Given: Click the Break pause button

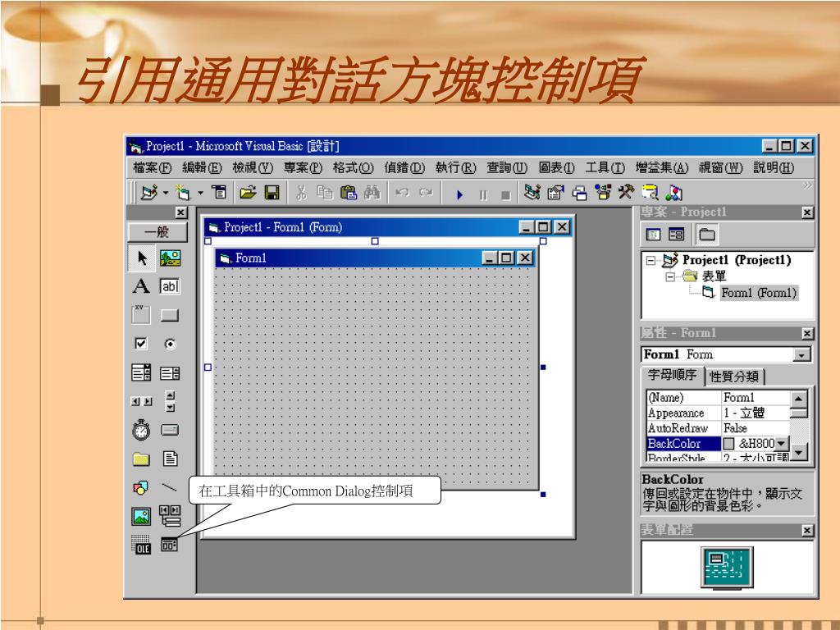Looking at the screenshot, I should tap(483, 195).
